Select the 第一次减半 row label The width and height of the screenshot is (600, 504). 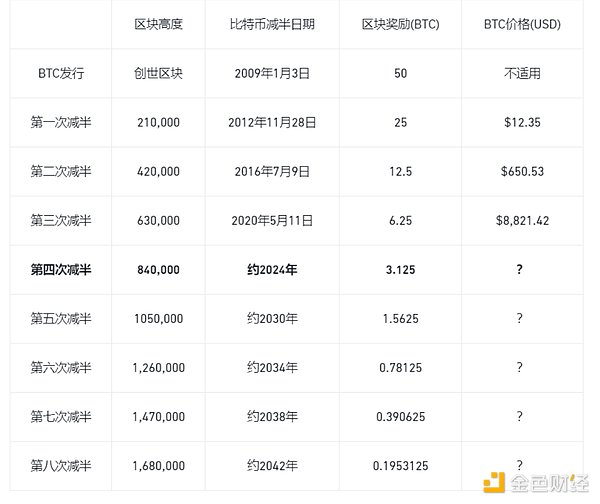(x=60, y=122)
